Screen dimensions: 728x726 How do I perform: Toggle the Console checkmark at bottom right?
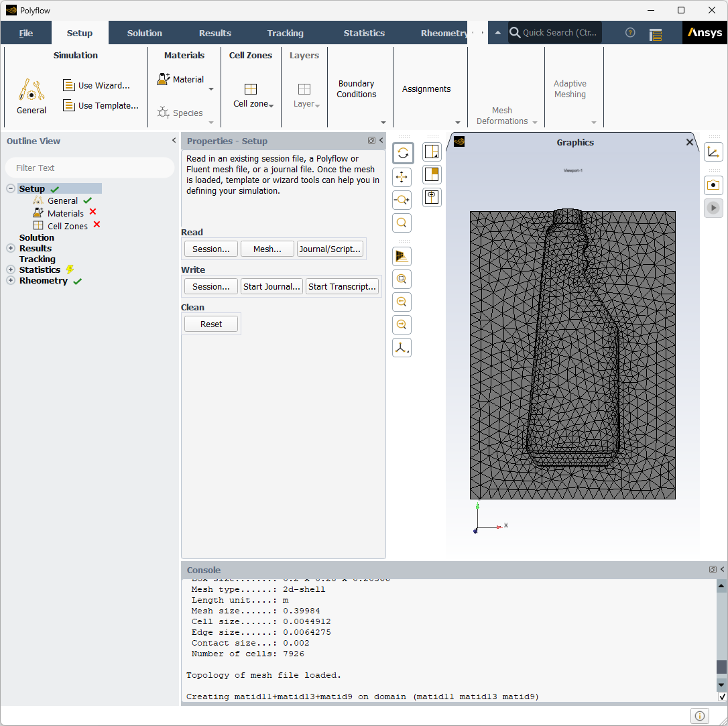[722, 697]
